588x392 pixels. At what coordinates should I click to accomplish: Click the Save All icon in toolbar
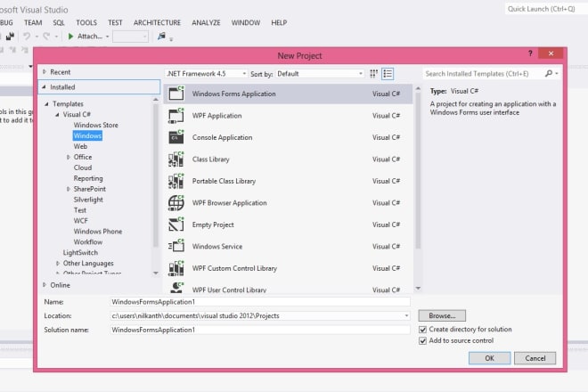10,36
